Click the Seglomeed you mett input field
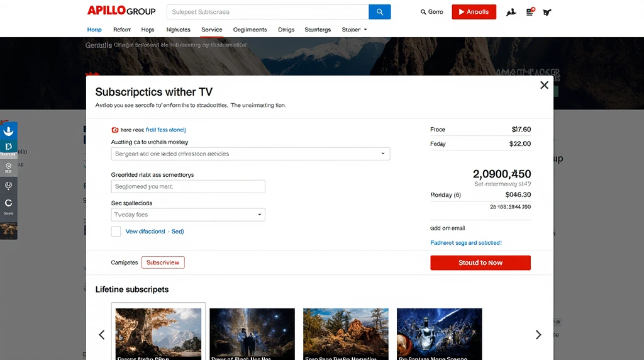Image resolution: width=644 pixels, height=360 pixels. click(x=187, y=186)
